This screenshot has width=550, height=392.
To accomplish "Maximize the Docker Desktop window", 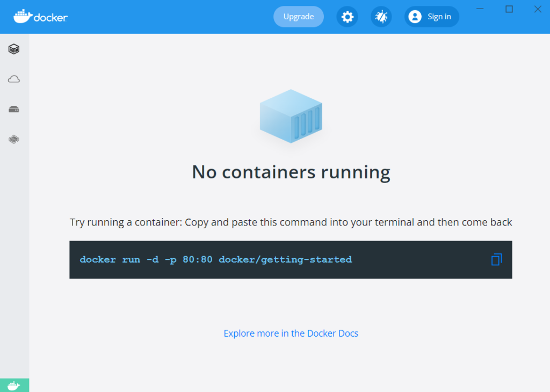I will click(x=508, y=9).
